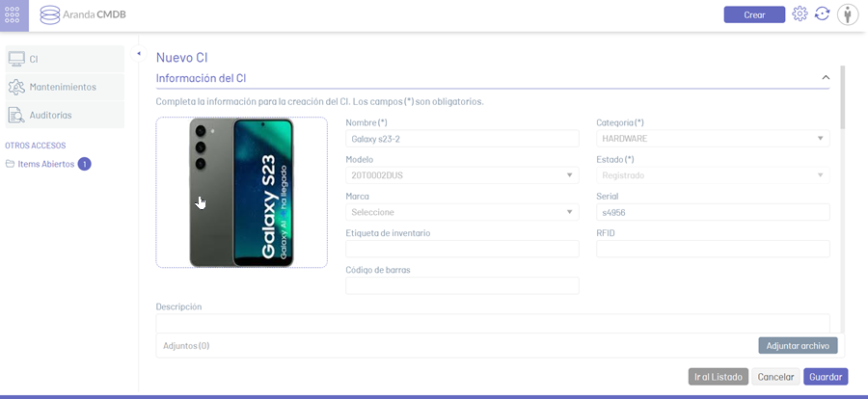This screenshot has height=399, width=868.
Task: Open the Mantenimientos menu item
Action: click(x=65, y=87)
